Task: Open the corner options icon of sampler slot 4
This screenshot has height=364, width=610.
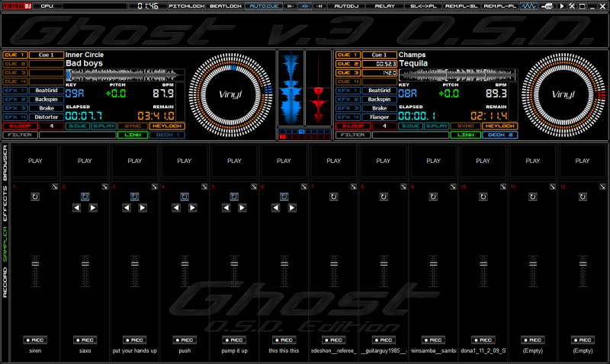Action: click(204, 187)
